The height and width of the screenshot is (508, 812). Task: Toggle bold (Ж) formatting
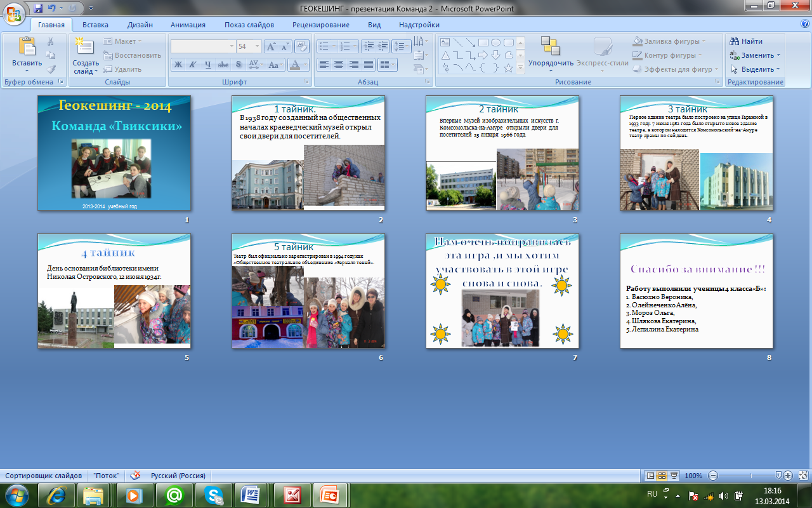click(x=178, y=65)
